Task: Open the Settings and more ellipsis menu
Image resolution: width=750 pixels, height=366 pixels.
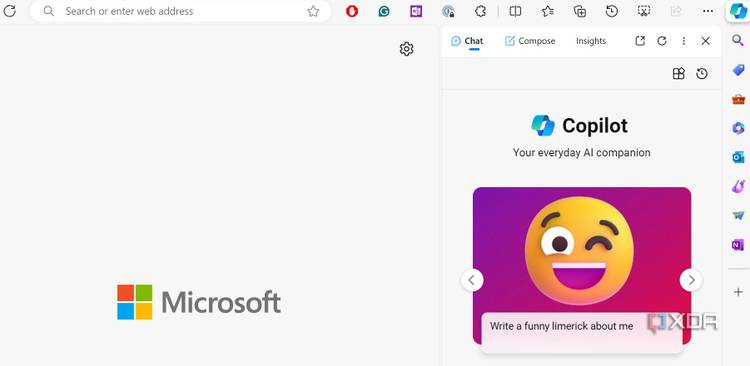Action: tap(708, 11)
